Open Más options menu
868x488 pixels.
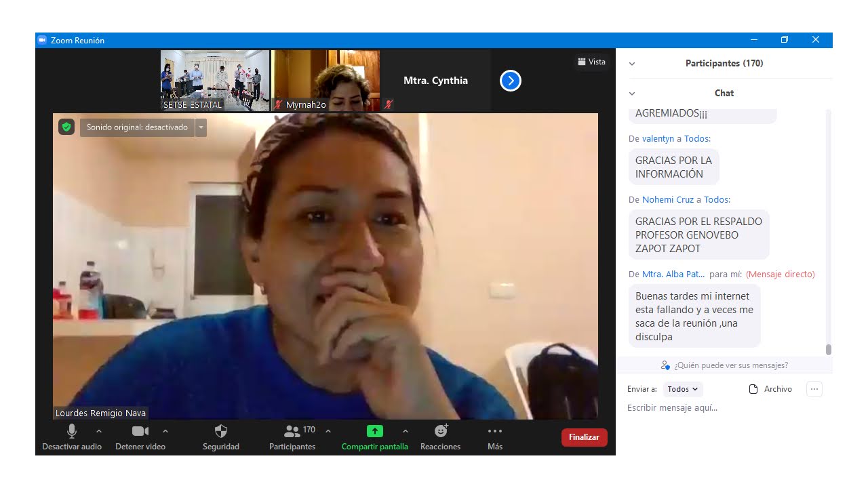coord(495,438)
